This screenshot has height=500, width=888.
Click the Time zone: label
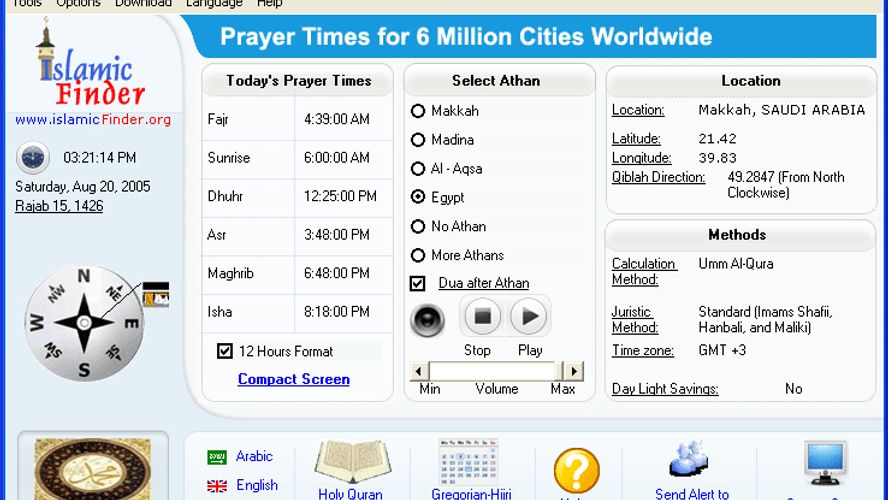pos(642,351)
